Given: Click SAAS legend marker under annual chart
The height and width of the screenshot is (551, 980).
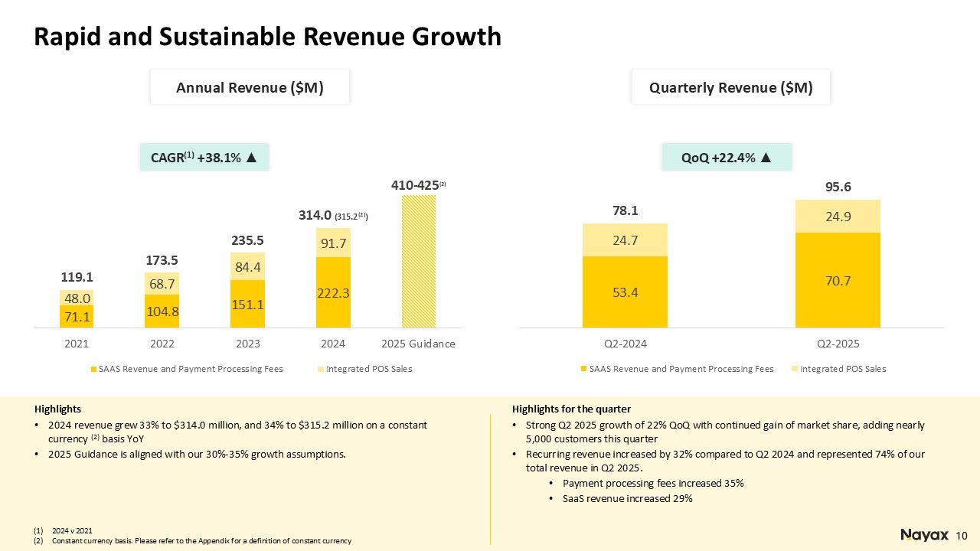Looking at the screenshot, I should (x=93, y=370).
